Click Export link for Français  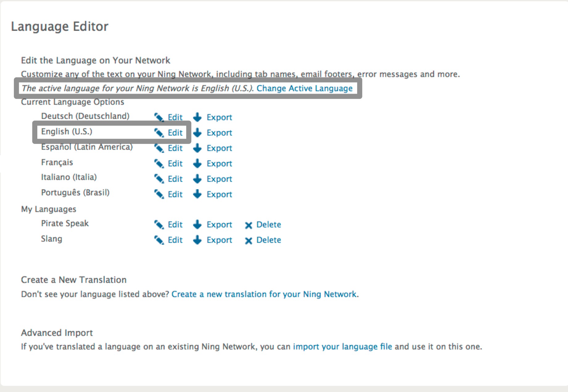(219, 164)
